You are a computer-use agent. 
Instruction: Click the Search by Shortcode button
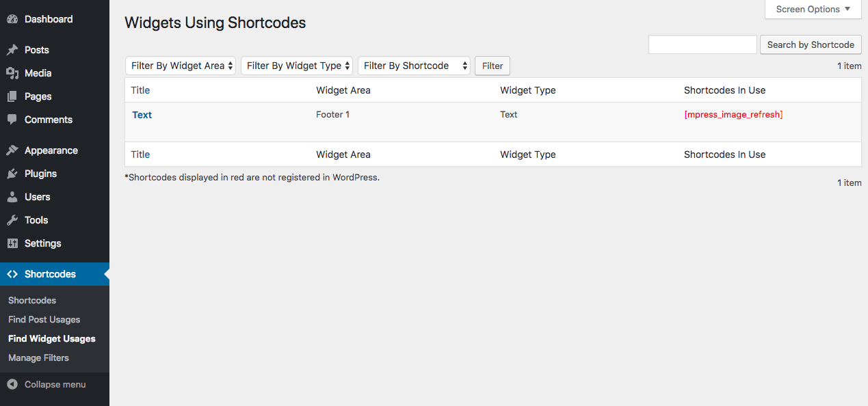coord(811,44)
